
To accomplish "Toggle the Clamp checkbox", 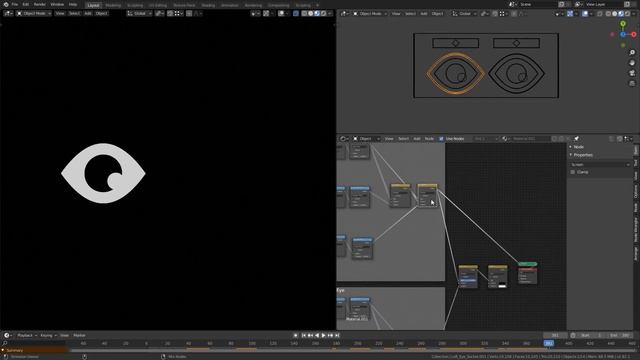I will tap(573, 172).
